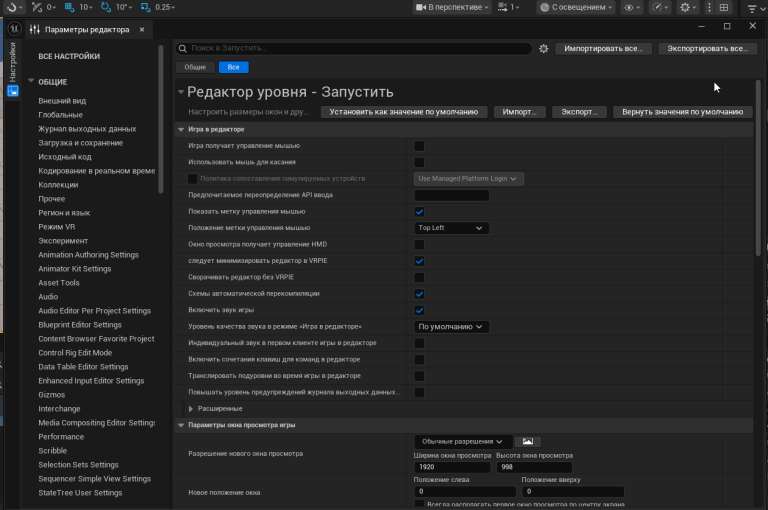Click the ВСЕ НАСТРОЙКИ link
Screen dimensions: 768x510
(x=69, y=56)
